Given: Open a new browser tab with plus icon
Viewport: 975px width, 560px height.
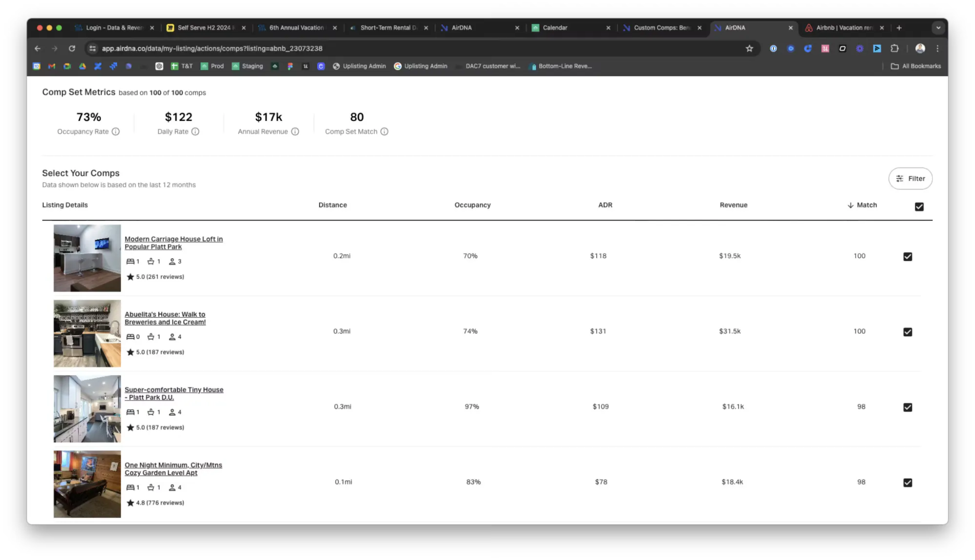Looking at the screenshot, I should [x=899, y=28].
